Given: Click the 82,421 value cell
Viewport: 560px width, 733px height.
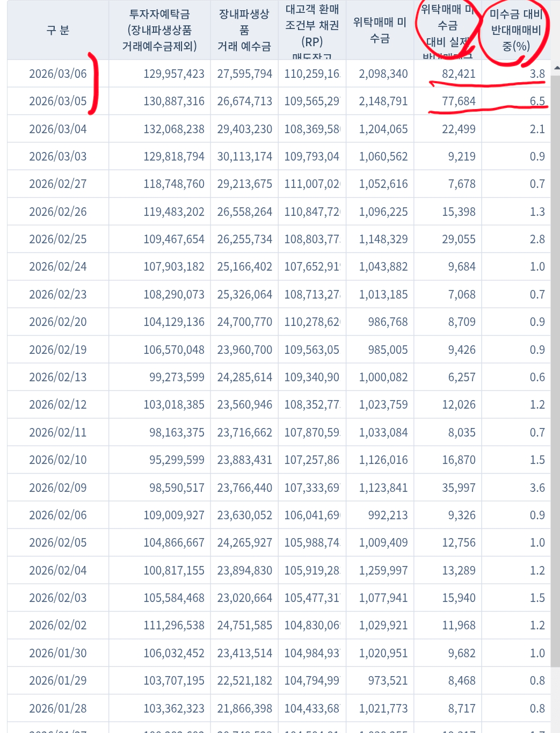Looking at the screenshot, I should tap(459, 74).
